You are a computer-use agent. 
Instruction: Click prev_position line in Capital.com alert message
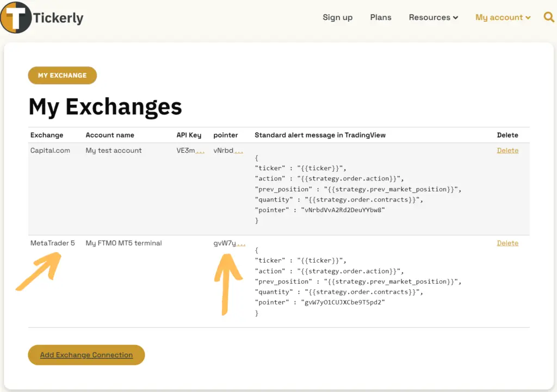point(358,189)
